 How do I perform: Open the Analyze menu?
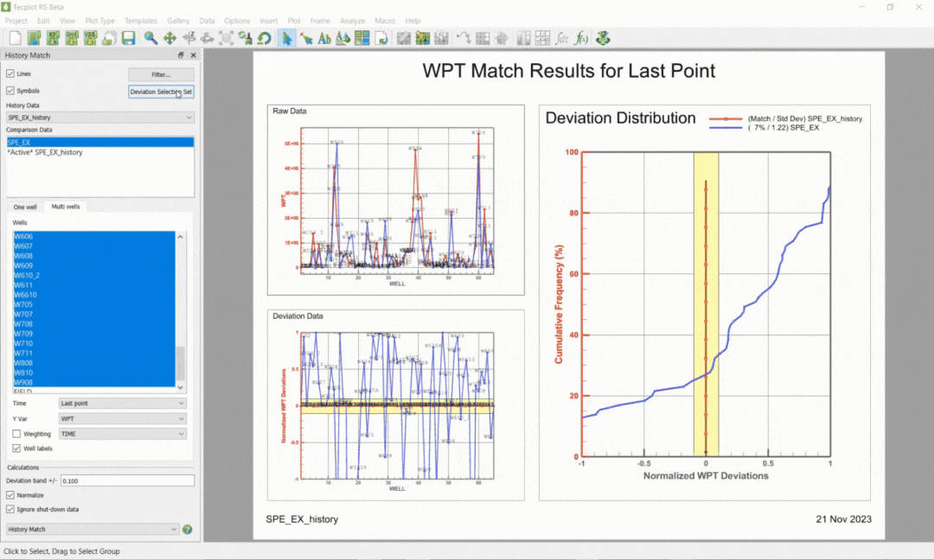[x=352, y=21]
